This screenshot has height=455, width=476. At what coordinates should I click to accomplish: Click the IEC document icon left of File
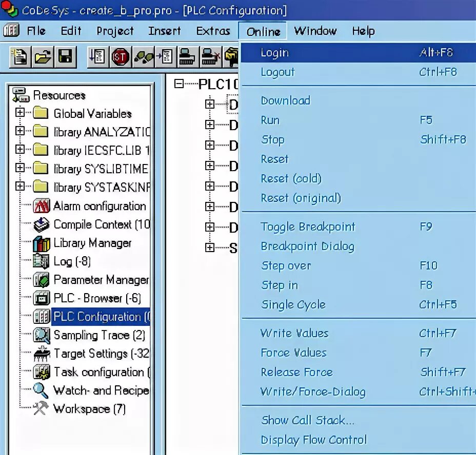coord(11,31)
